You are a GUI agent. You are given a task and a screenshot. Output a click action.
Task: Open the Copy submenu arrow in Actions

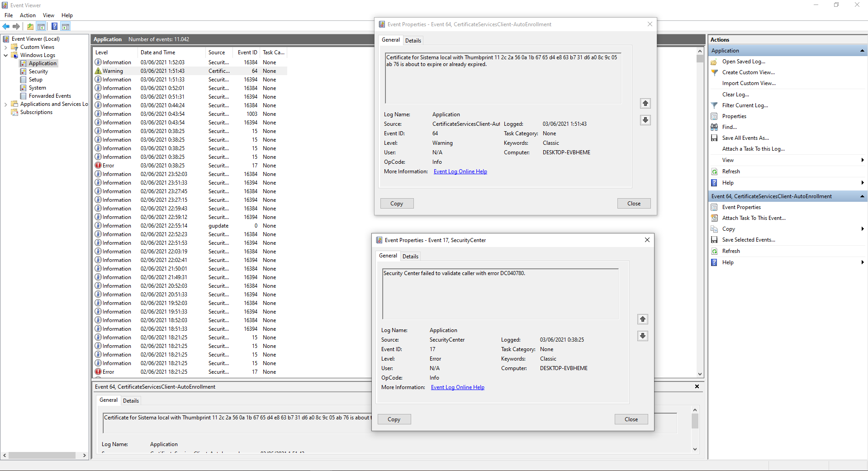[863, 229]
